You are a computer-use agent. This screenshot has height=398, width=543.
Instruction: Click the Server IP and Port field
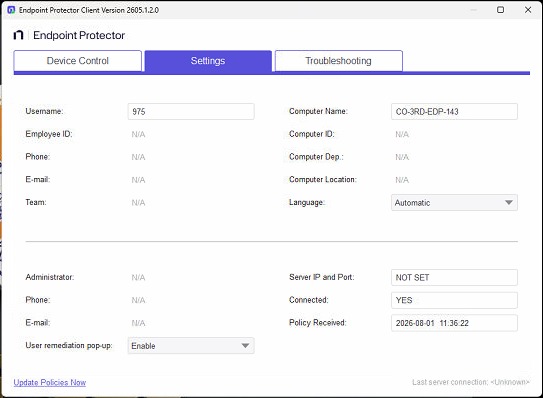click(x=454, y=277)
